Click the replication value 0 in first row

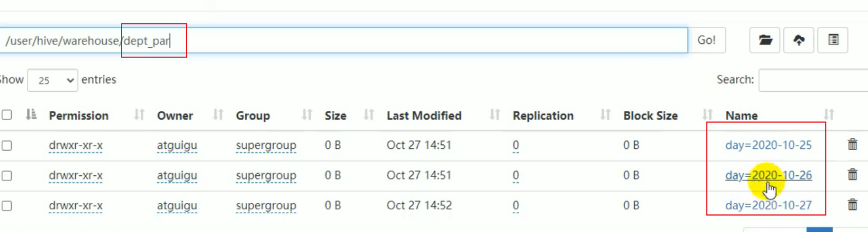pyautogui.click(x=516, y=146)
